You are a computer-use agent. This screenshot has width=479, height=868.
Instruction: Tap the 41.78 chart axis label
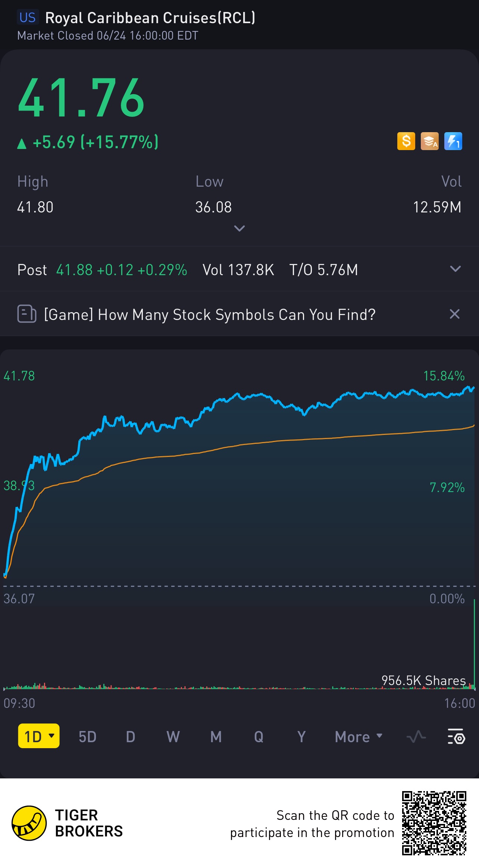(x=19, y=376)
